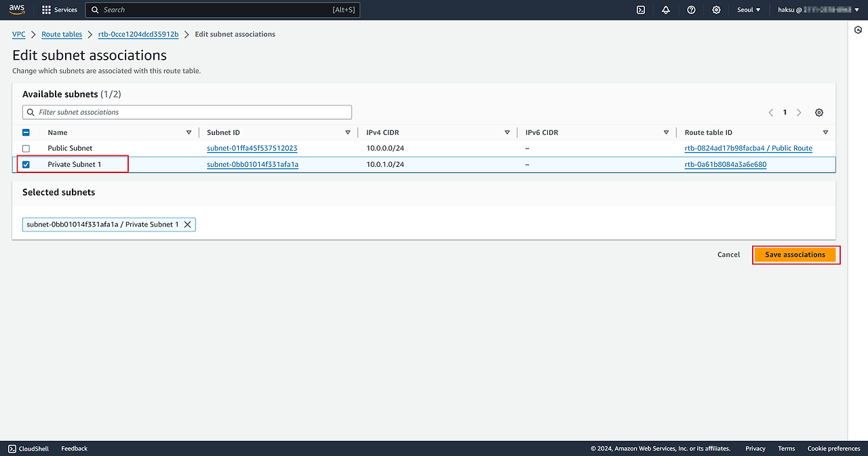868x456 pixels.
Task: Uncheck the Private Subnet 1 checkbox
Action: click(x=26, y=165)
